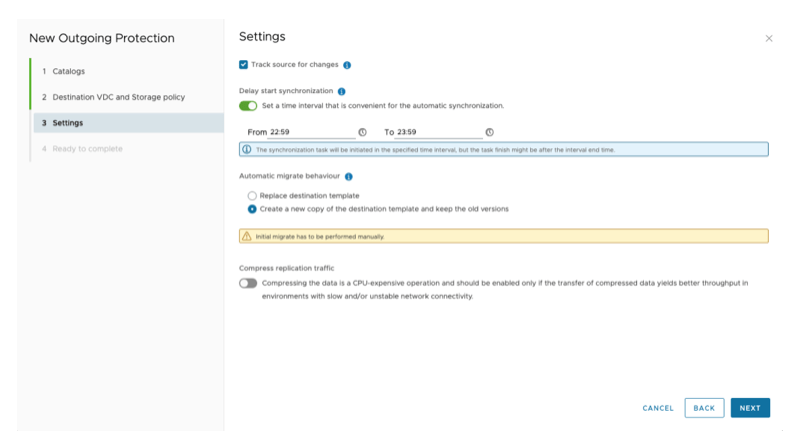
Task: Close the New Outgoing Protection wizard
Action: coord(768,38)
